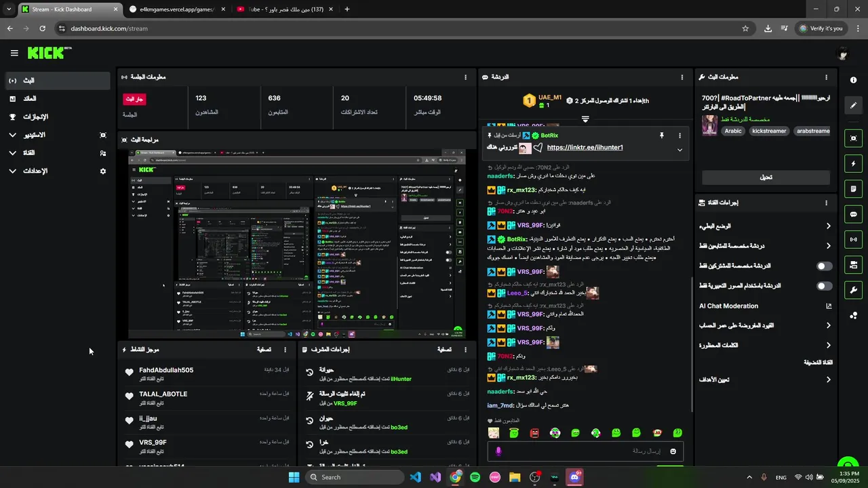Click the edit button under stream info

click(766, 178)
